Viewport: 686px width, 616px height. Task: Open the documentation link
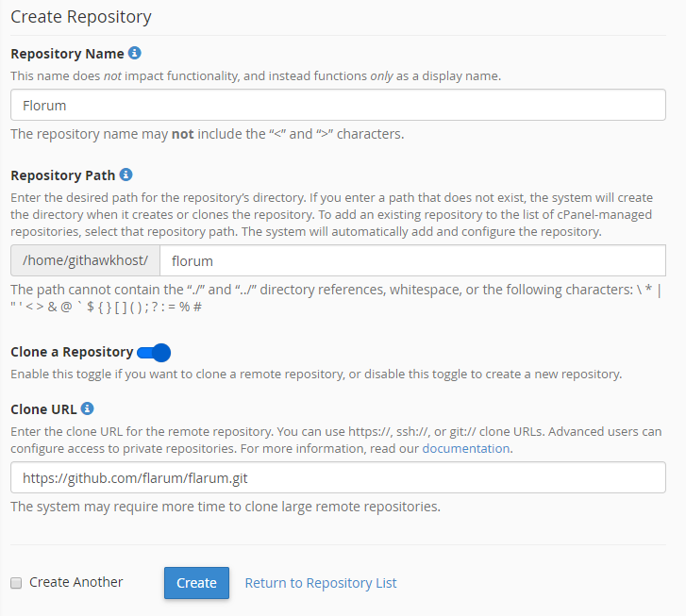[465, 448]
